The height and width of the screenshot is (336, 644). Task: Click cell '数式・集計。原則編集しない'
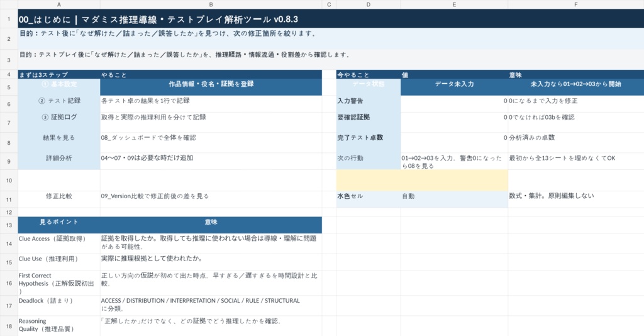click(x=576, y=199)
